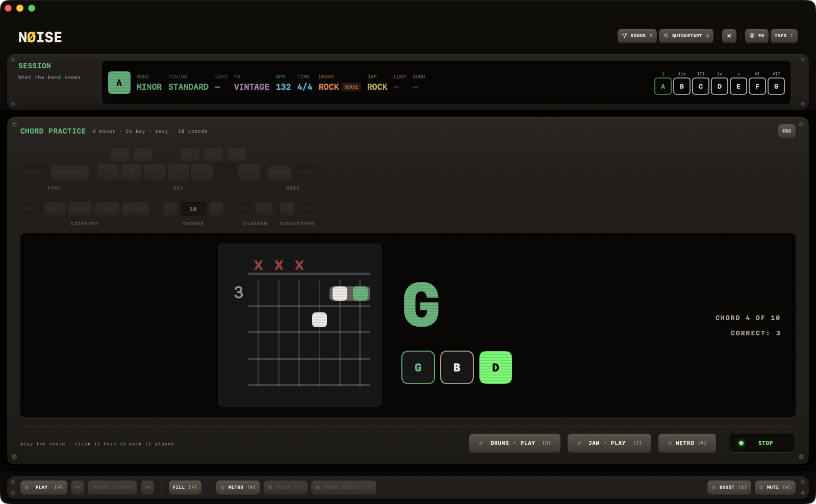Select the Power chord category
Image resolution: width=816 pixels, height=504 pixels.
107,208
